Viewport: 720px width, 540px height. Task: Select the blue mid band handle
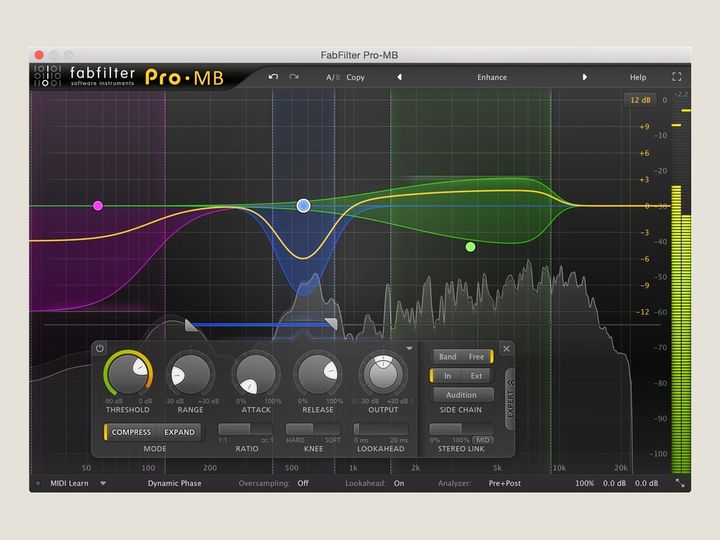304,205
